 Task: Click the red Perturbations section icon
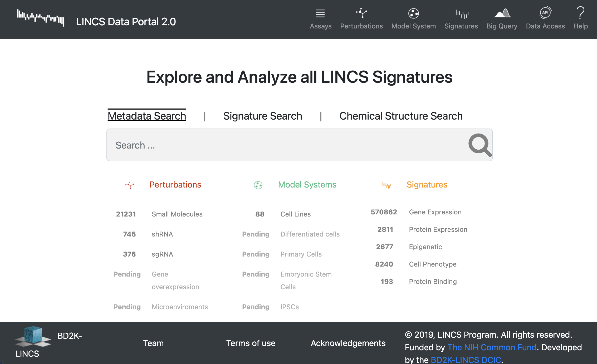(130, 185)
